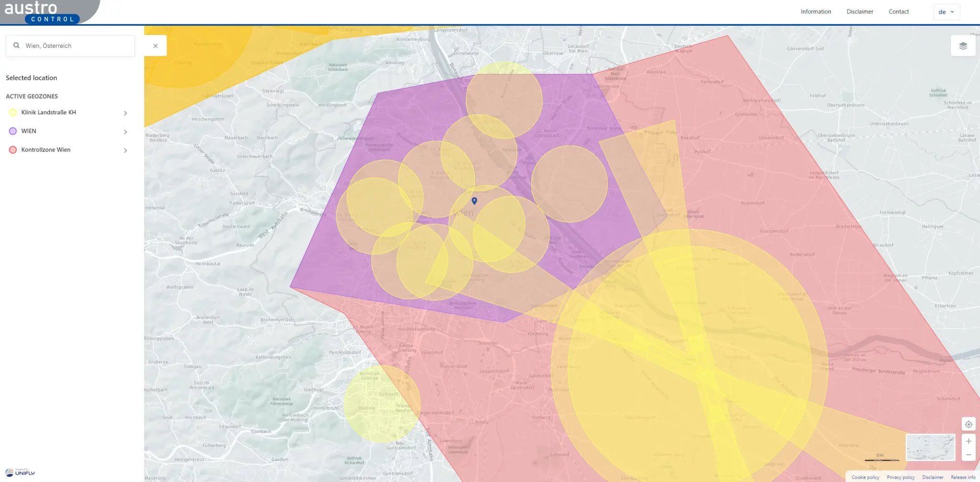
Task: Click the search magnifier icon
Action: (16, 45)
